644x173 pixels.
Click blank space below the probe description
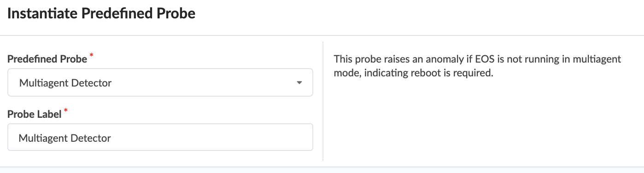click(479, 120)
